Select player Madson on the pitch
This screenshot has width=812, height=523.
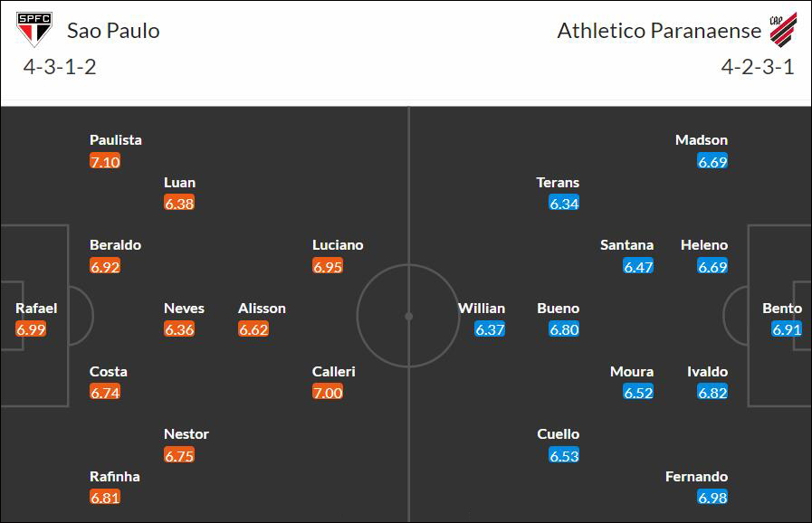click(702, 140)
